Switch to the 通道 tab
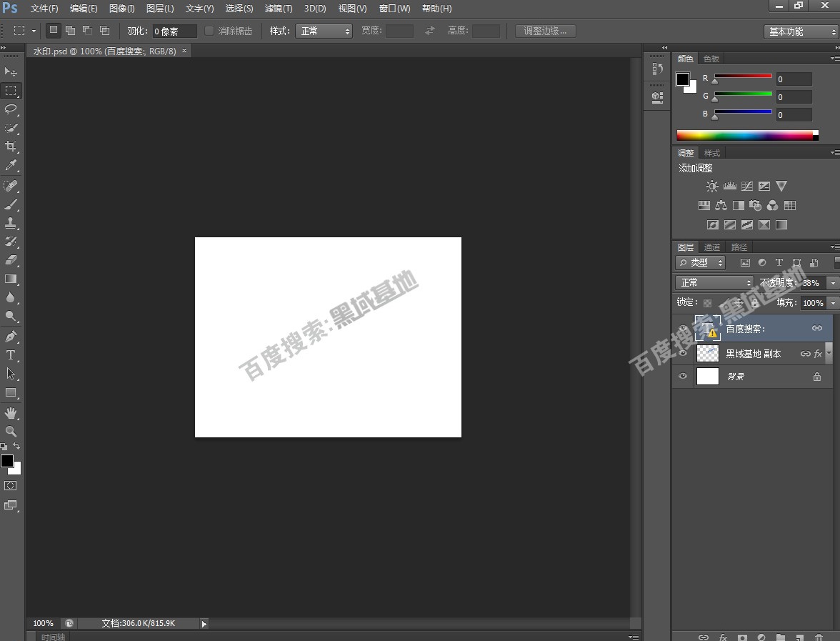The image size is (840, 641). [712, 247]
